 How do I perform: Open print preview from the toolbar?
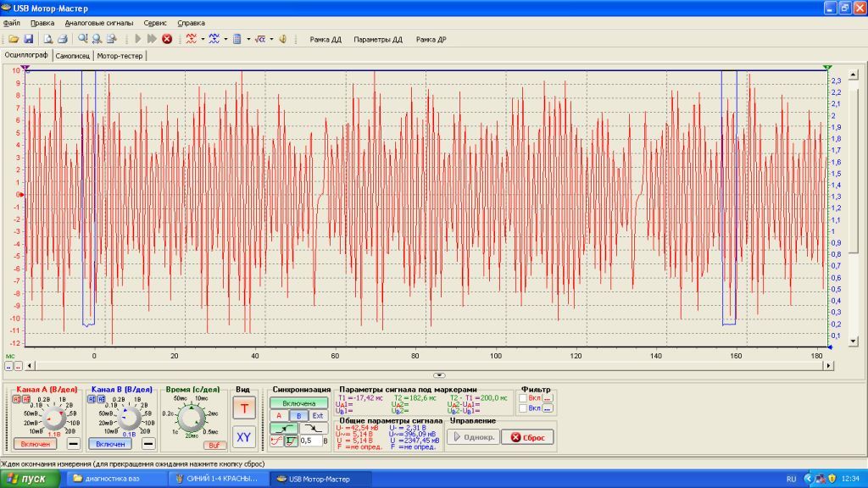tap(47, 39)
